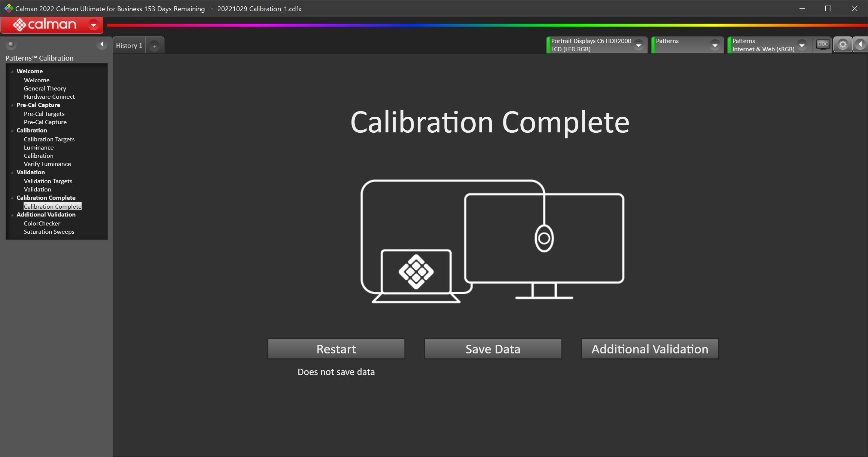Switch to the History 1 tab

[x=129, y=46]
